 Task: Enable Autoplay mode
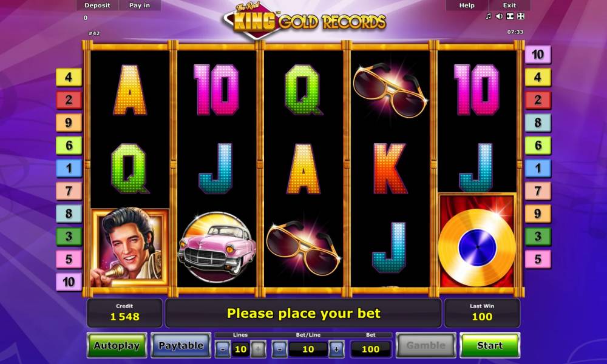(x=117, y=345)
